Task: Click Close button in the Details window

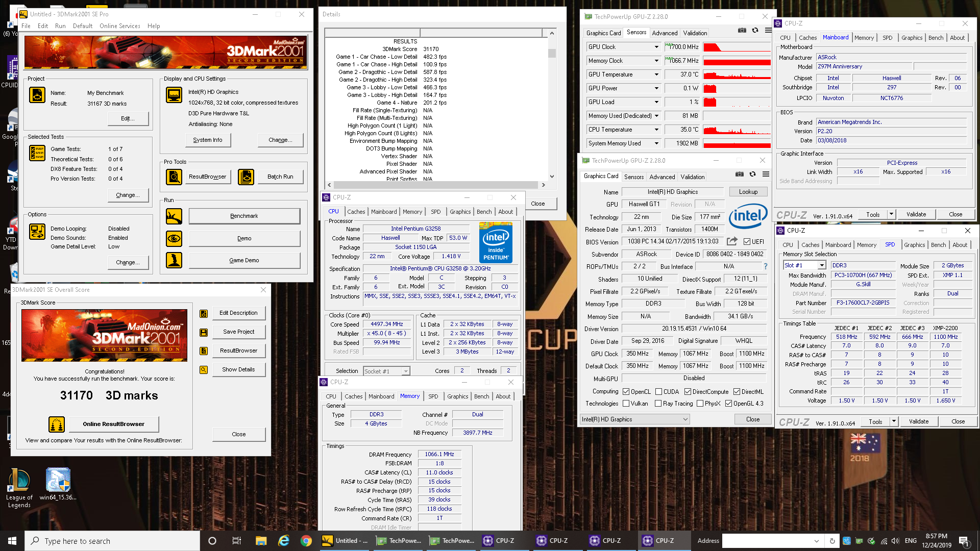Action: 538,204
